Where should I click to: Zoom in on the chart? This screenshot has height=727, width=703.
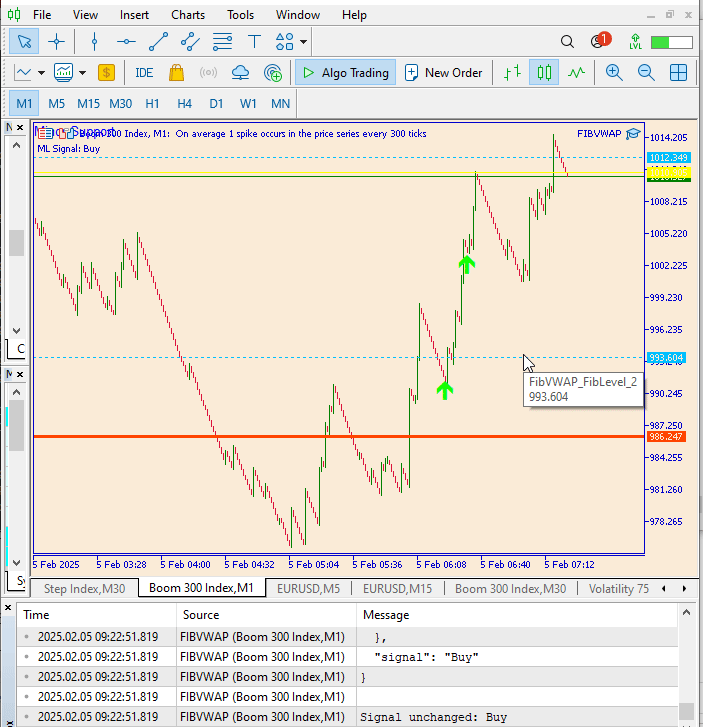click(x=614, y=73)
